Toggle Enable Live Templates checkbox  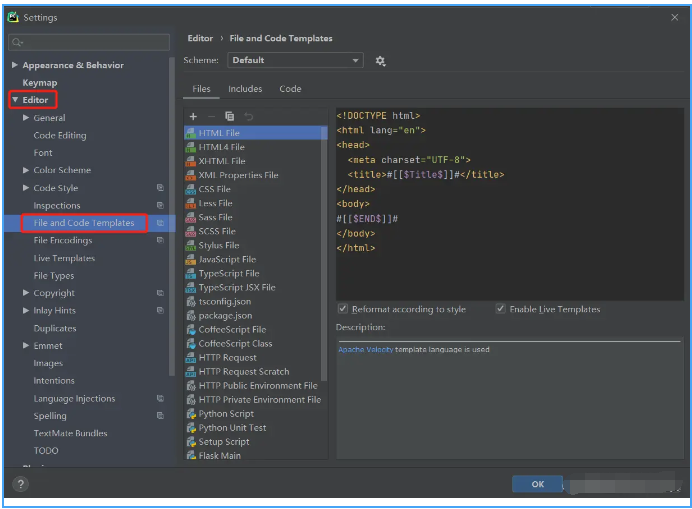click(500, 309)
